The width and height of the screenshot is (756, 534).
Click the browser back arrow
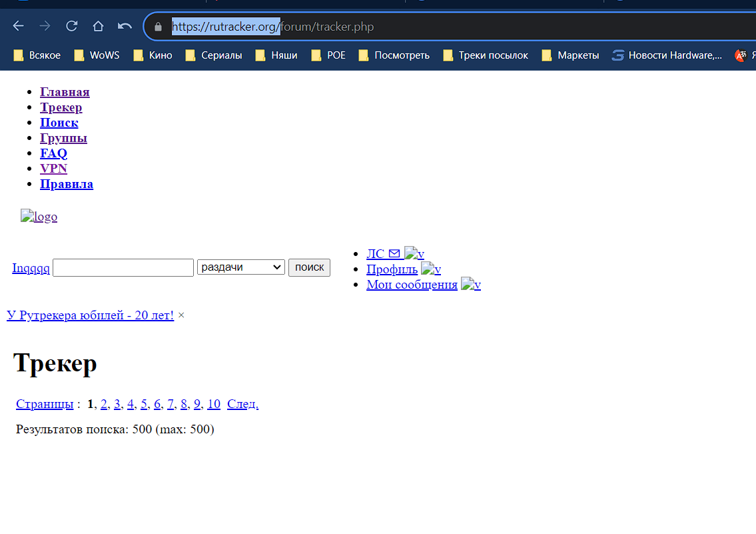tap(19, 27)
